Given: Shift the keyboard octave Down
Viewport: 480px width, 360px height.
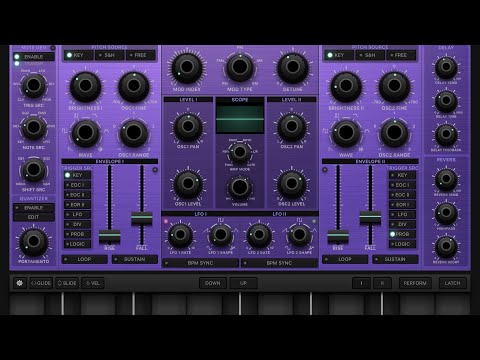Looking at the screenshot, I should [213, 283].
